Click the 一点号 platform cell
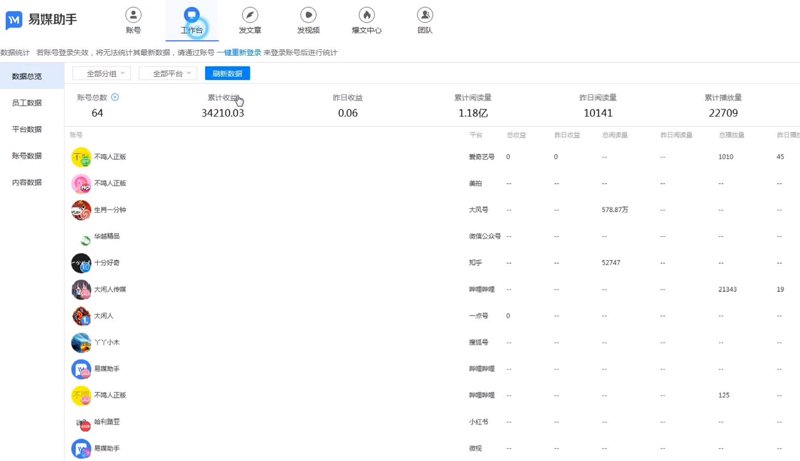This screenshot has width=800, height=461. click(479, 316)
